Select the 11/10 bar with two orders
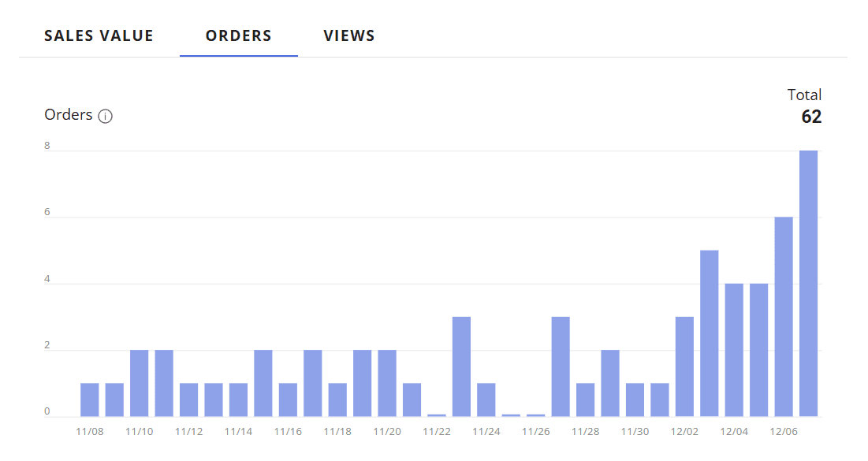The height and width of the screenshot is (461, 868). [x=140, y=383]
